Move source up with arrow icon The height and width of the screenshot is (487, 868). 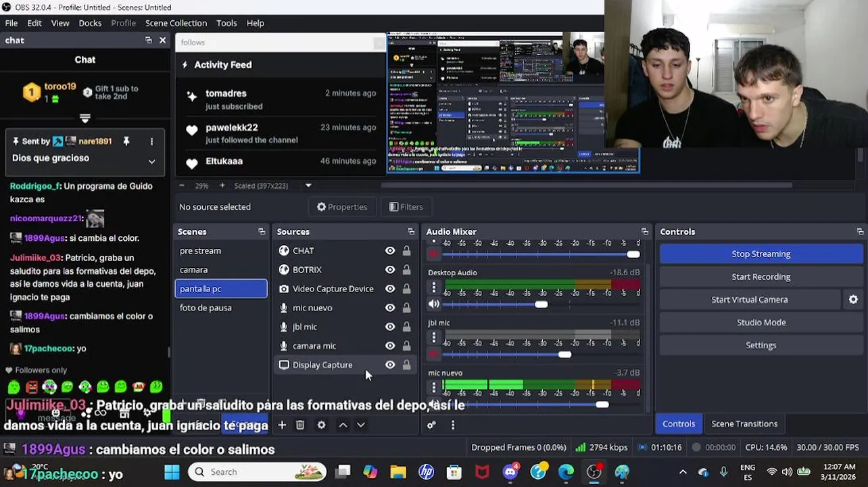pyautogui.click(x=343, y=425)
